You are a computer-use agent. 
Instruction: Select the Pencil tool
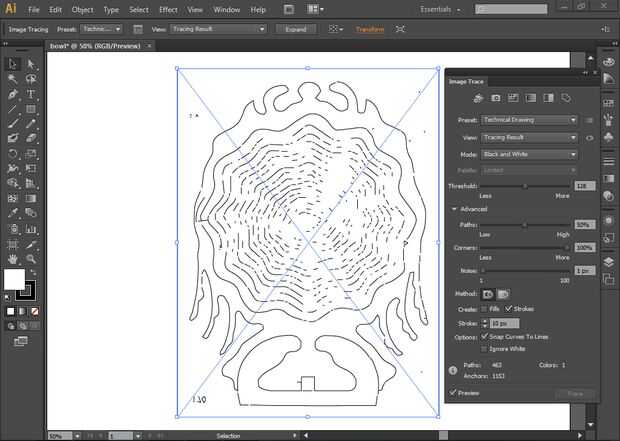[x=31, y=124]
